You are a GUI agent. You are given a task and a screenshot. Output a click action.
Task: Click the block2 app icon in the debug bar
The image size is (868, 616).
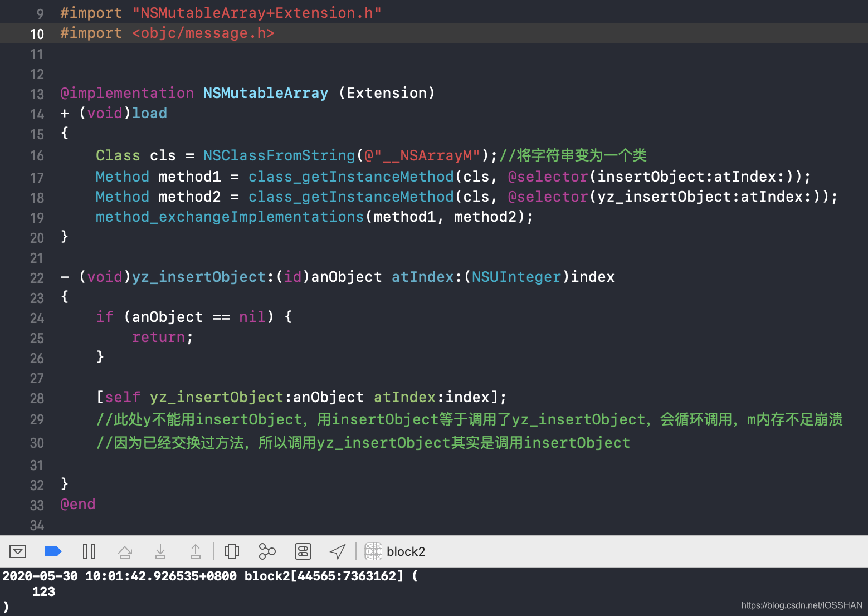tap(373, 552)
